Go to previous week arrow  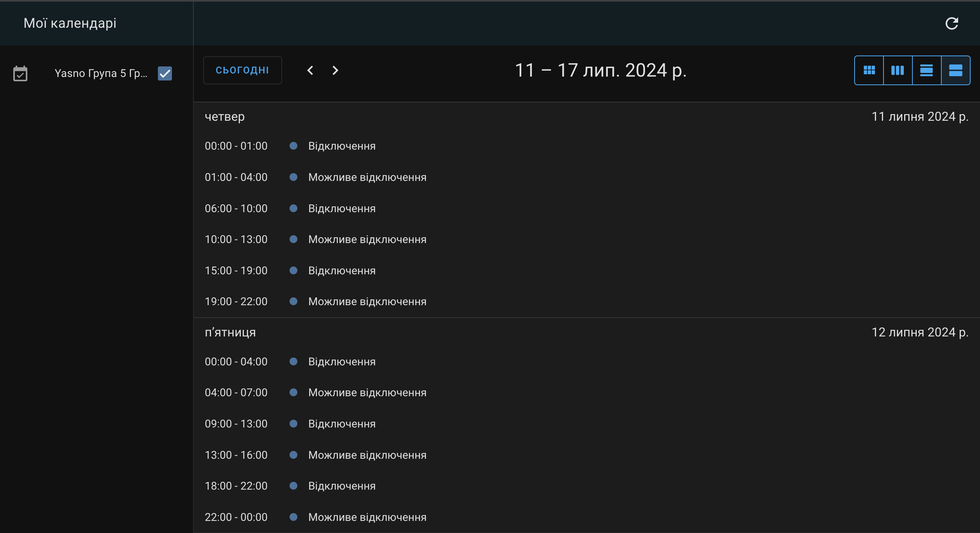310,70
